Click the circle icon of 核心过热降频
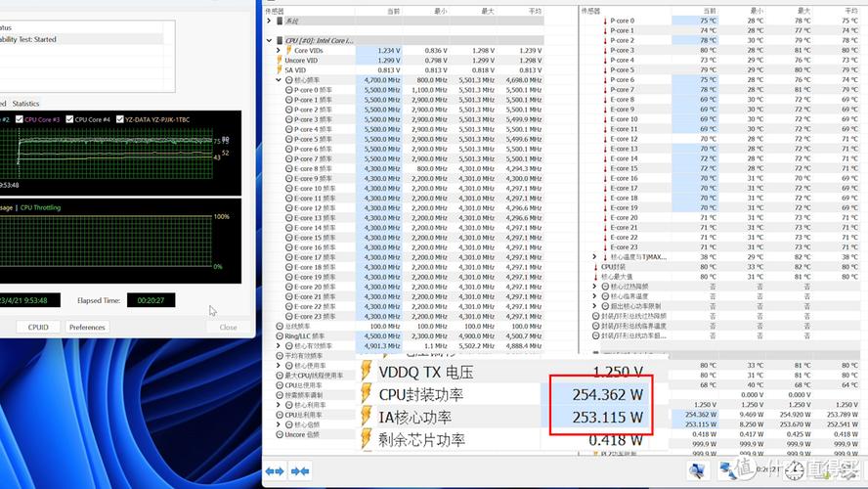Image resolution: width=868 pixels, height=489 pixels. point(605,287)
